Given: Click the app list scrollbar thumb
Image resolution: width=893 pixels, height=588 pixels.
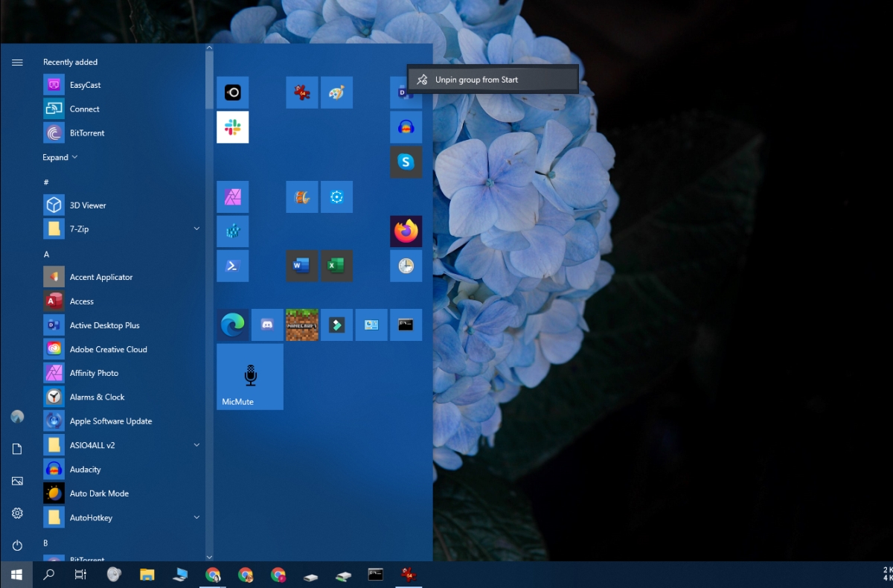Looking at the screenshot, I should [209, 80].
